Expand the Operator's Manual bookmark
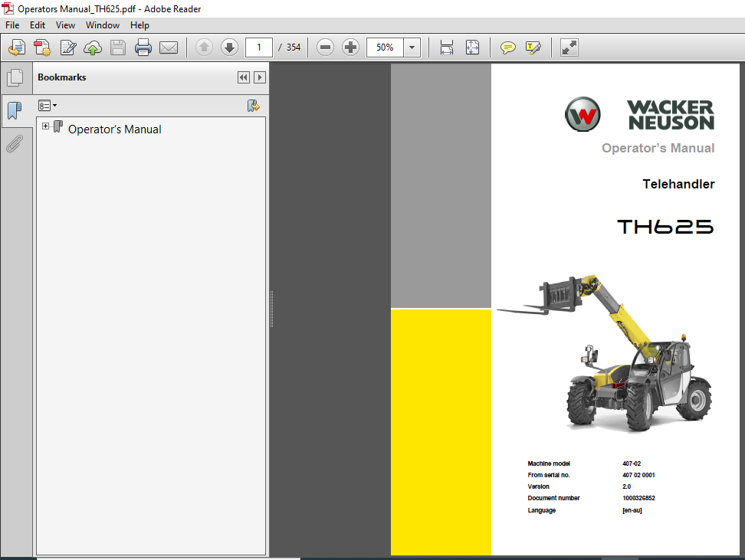 [46, 126]
